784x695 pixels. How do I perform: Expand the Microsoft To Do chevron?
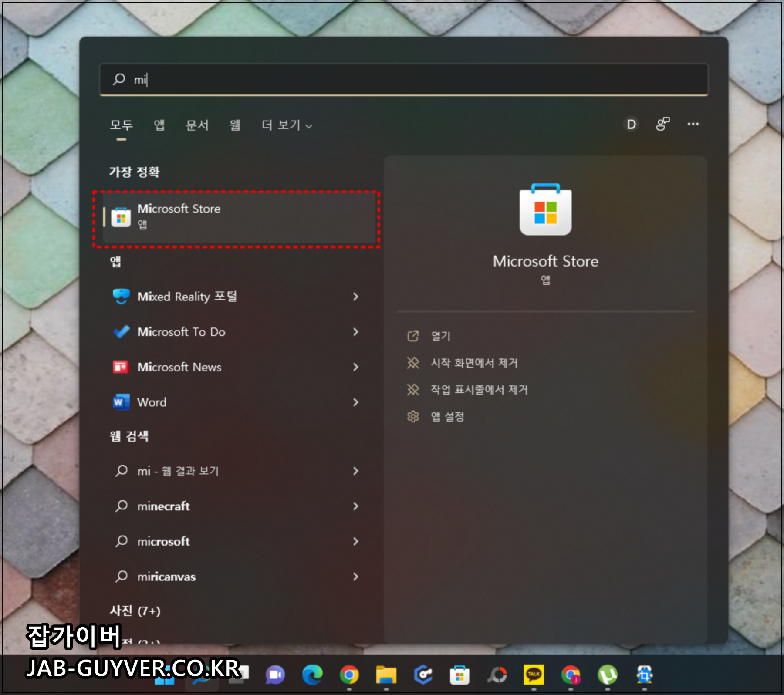[356, 332]
